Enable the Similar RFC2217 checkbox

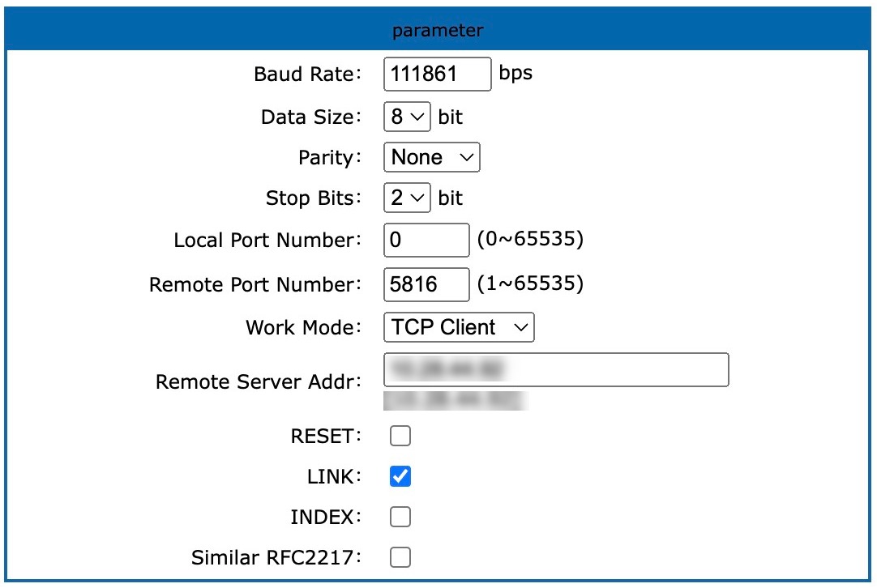400,557
